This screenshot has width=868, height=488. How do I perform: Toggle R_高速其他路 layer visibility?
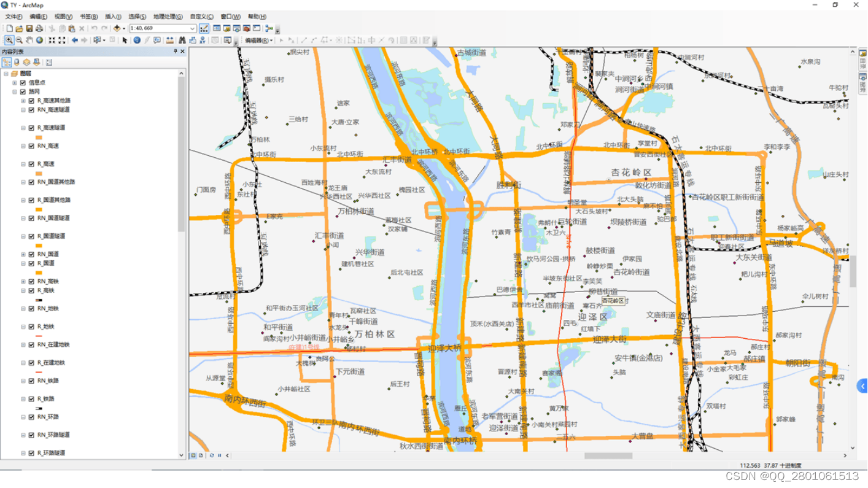[x=31, y=101]
